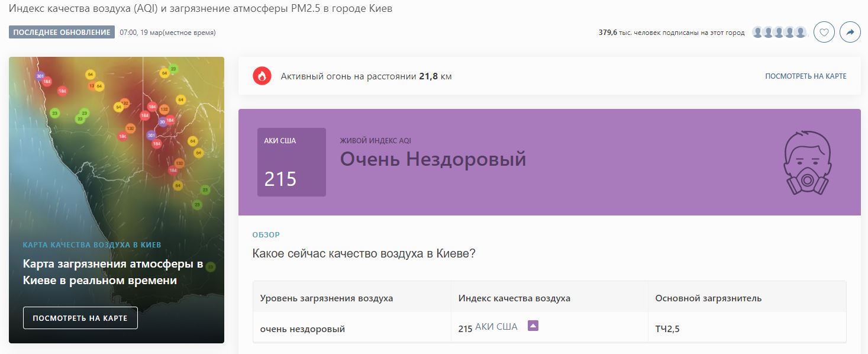Share the page via the arrow icon
The width and height of the screenshot is (868, 354).
point(850,33)
